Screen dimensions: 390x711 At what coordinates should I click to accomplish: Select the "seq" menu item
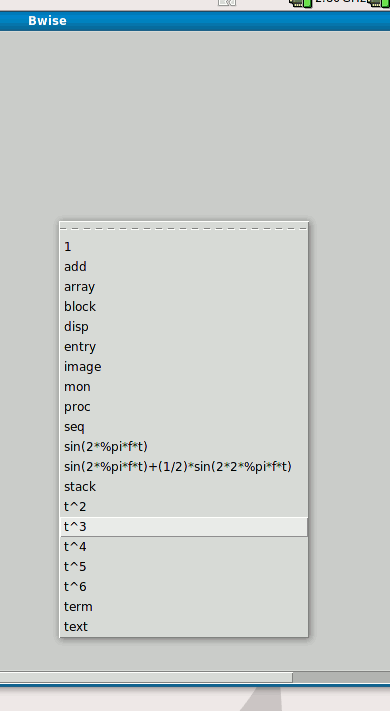click(x=184, y=426)
